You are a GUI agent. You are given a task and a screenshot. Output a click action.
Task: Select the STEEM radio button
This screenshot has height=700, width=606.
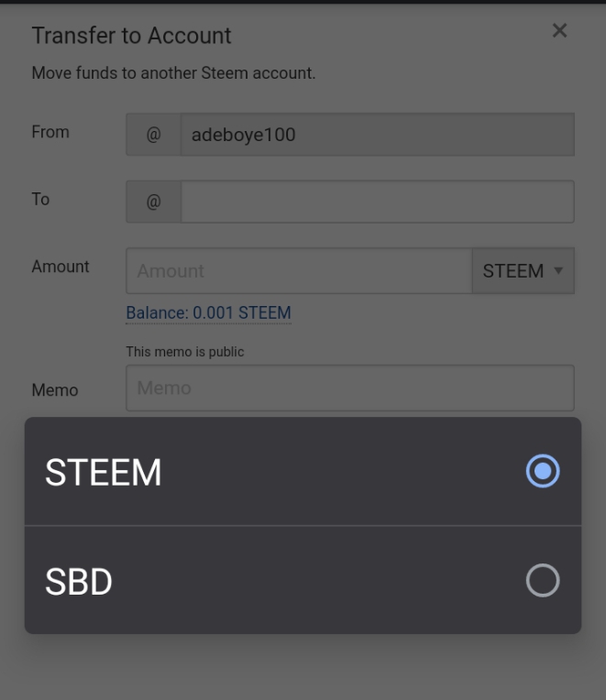pos(543,471)
